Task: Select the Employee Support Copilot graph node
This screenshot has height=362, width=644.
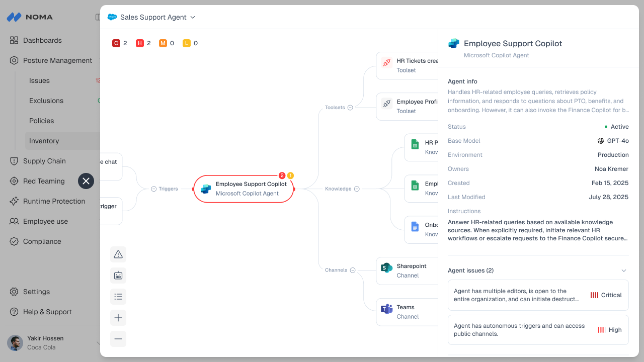Action: (x=244, y=189)
